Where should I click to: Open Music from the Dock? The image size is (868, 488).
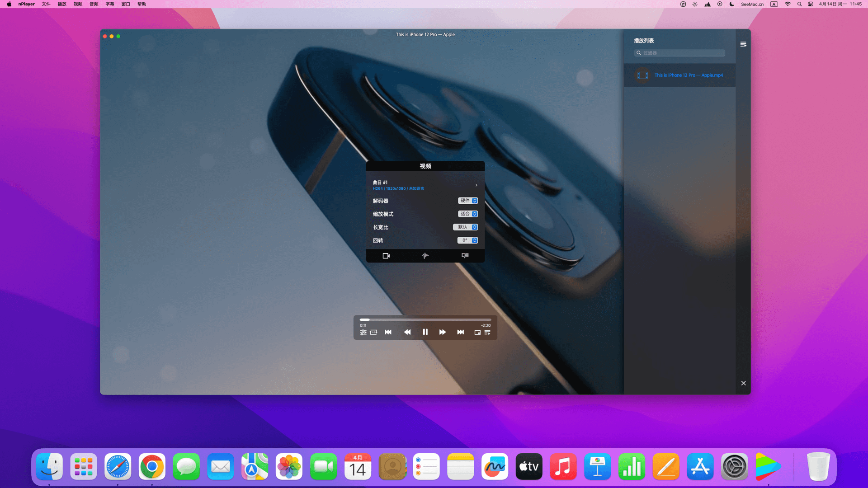[x=563, y=466]
